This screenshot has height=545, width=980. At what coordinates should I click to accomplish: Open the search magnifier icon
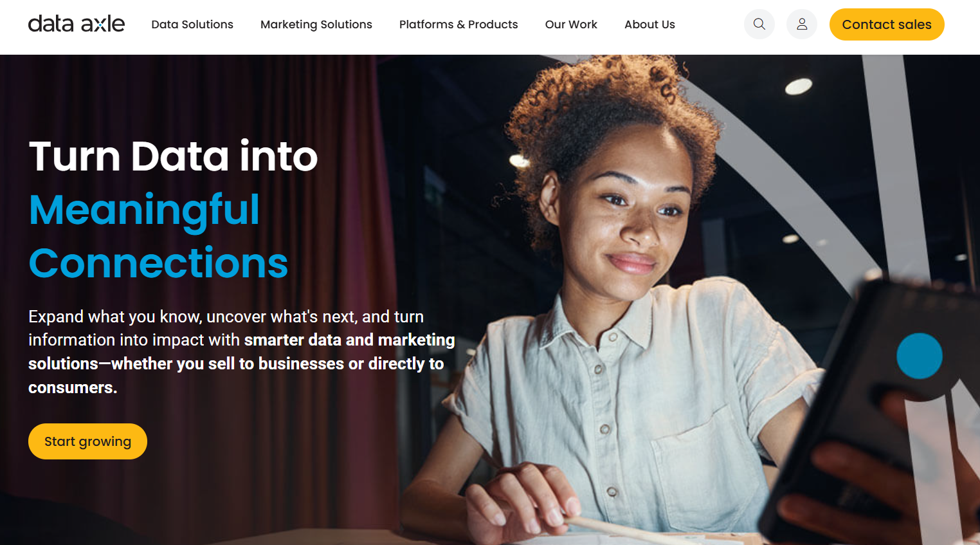(x=759, y=24)
